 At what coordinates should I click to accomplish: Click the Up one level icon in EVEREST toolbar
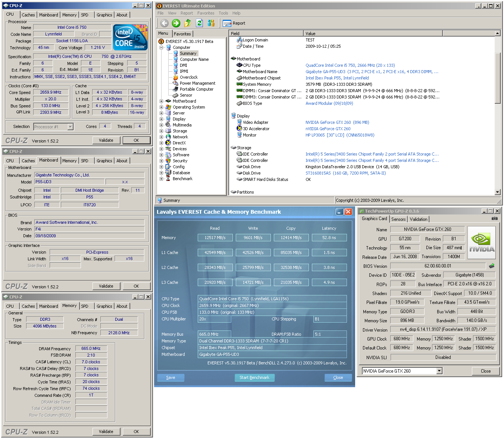(x=188, y=23)
